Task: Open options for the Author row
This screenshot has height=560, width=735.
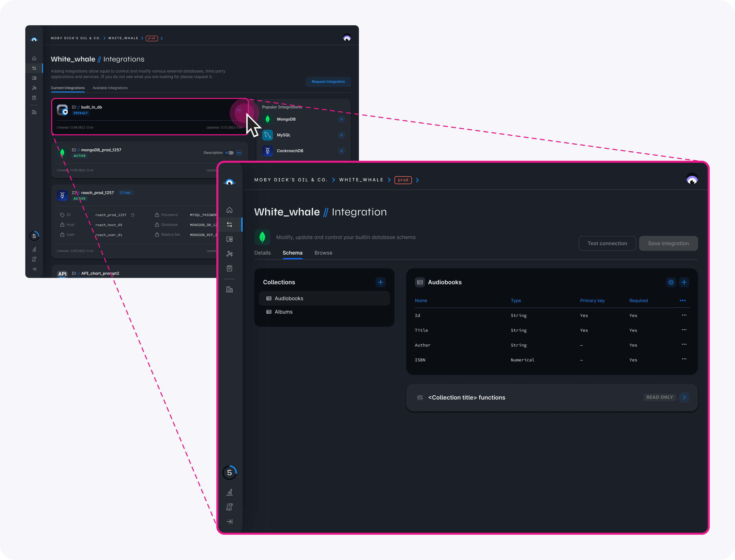Action: [684, 344]
